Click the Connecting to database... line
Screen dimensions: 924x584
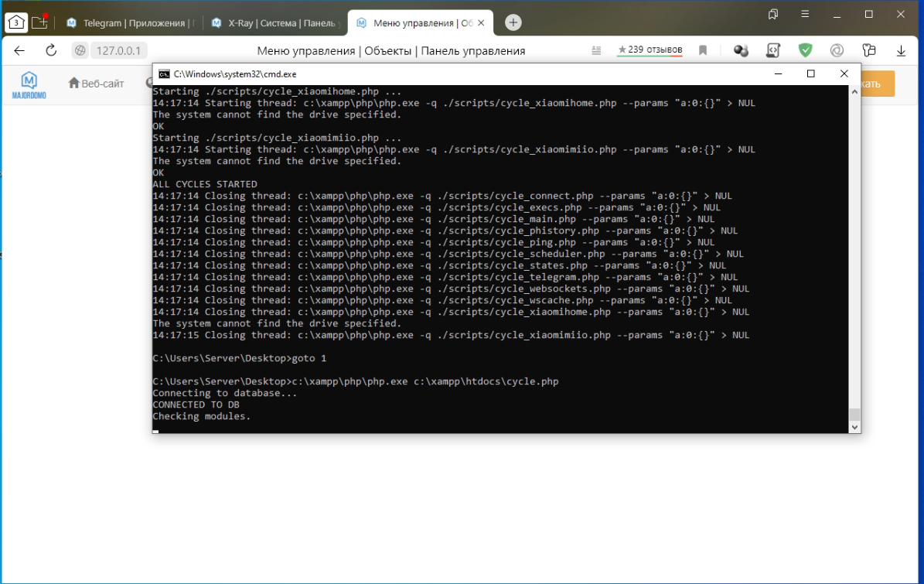pyautogui.click(x=224, y=393)
